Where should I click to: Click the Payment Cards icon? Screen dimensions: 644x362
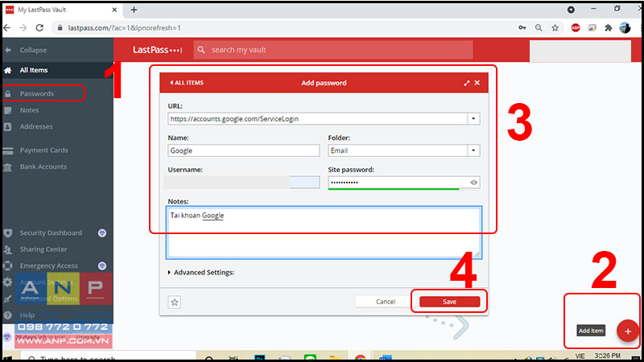coord(8,150)
